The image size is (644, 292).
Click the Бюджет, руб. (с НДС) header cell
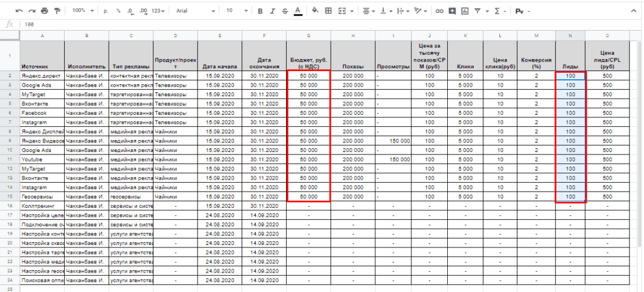[308, 55]
